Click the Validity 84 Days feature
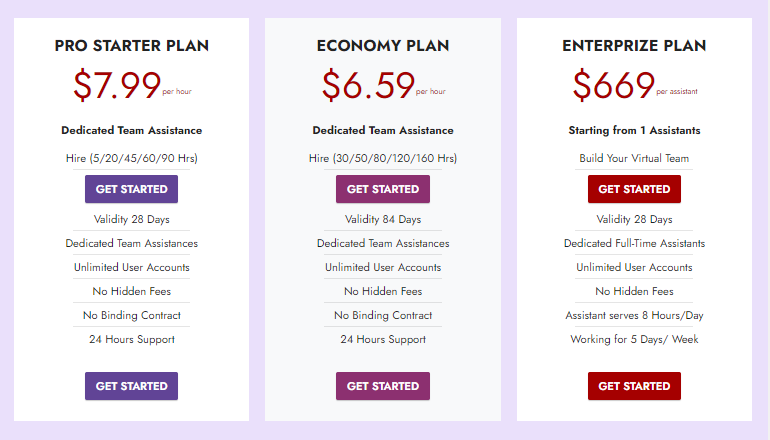The height and width of the screenshot is (440, 770). pyautogui.click(x=383, y=219)
